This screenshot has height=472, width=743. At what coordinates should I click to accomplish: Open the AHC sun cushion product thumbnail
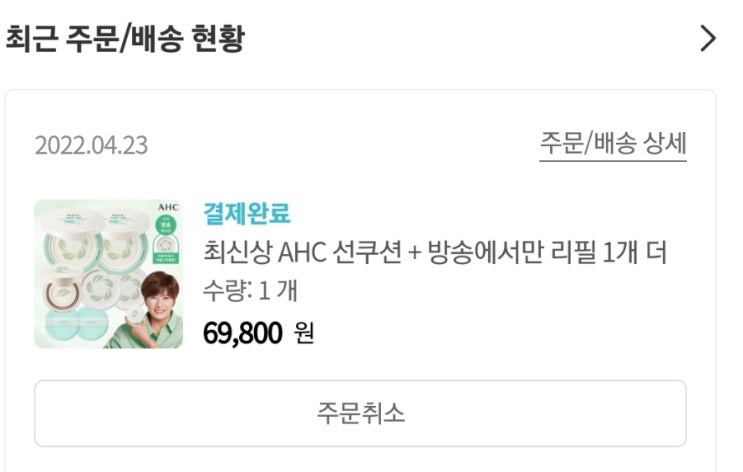(109, 274)
